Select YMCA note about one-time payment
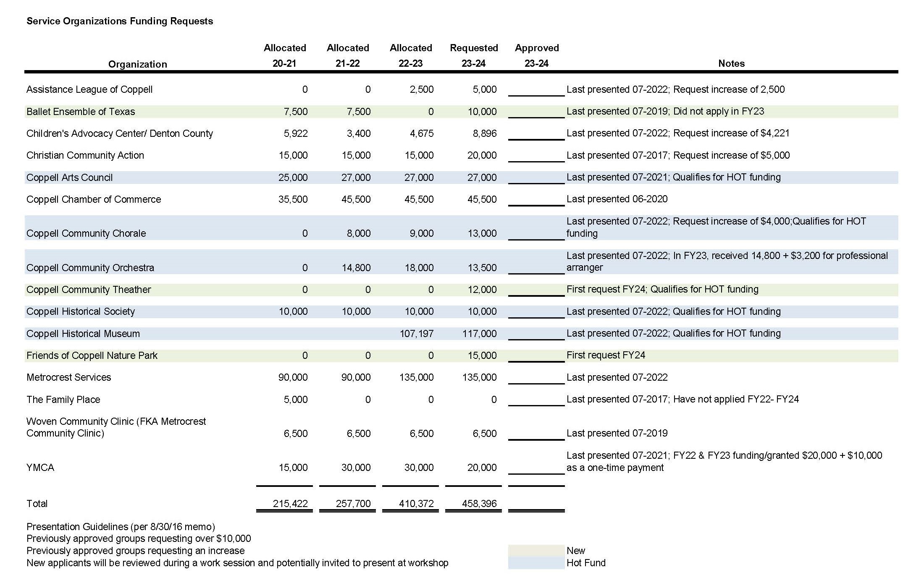The image size is (924, 583). coord(724,462)
